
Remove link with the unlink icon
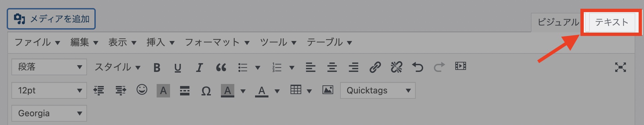click(396, 68)
